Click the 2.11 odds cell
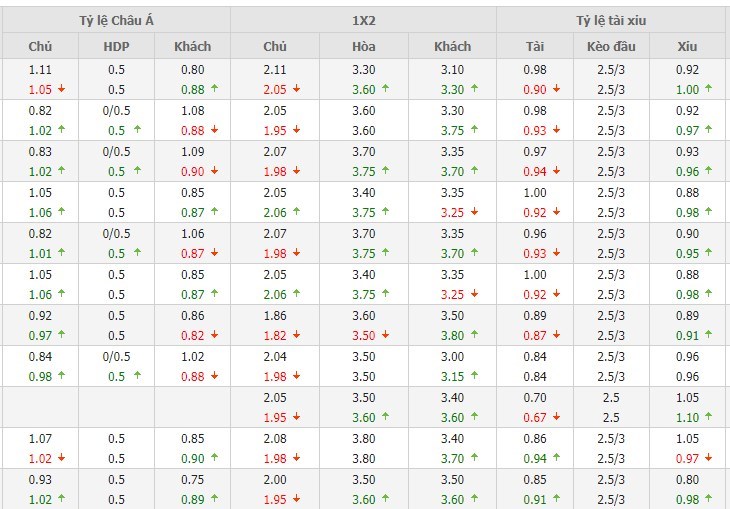730x509 pixels. [x=275, y=70]
